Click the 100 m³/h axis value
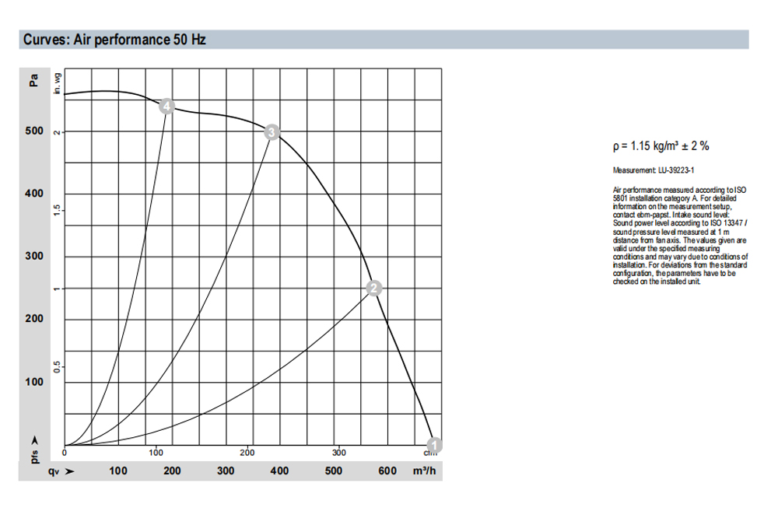The image size is (778, 532). click(x=118, y=471)
